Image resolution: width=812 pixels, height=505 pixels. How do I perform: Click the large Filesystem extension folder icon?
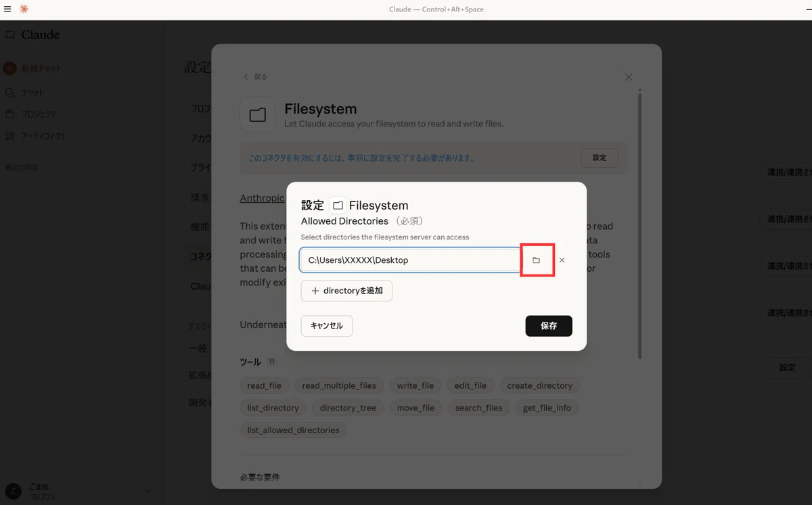coord(258,115)
